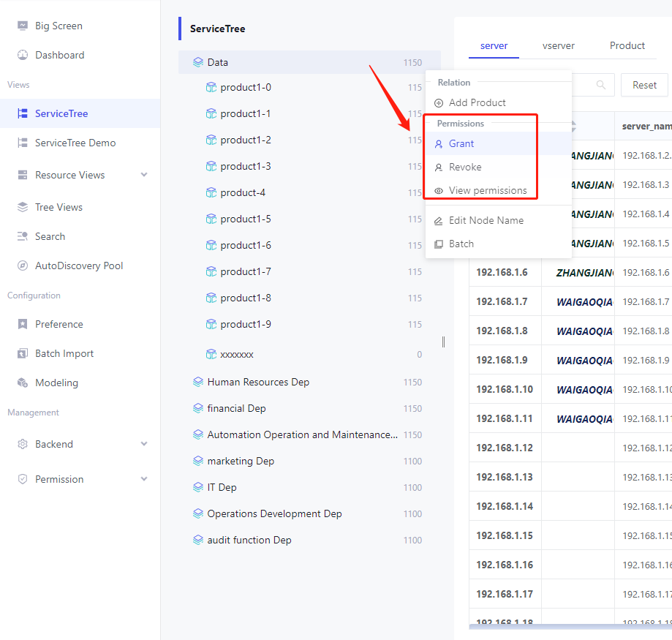Select View permissions menu entry

coord(499,190)
